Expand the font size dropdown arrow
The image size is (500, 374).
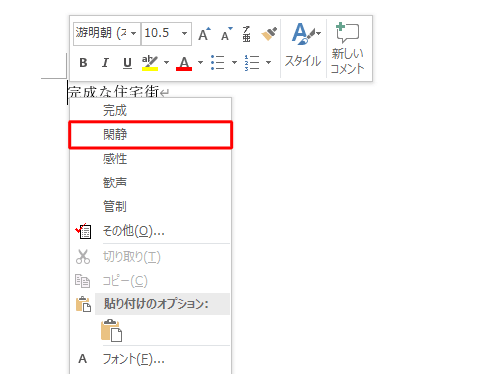point(184,33)
